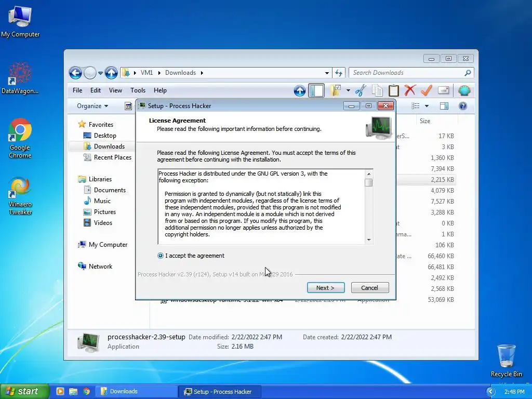532x399 pixels.
Task: Open the Organize dropdown
Action: tap(92, 106)
